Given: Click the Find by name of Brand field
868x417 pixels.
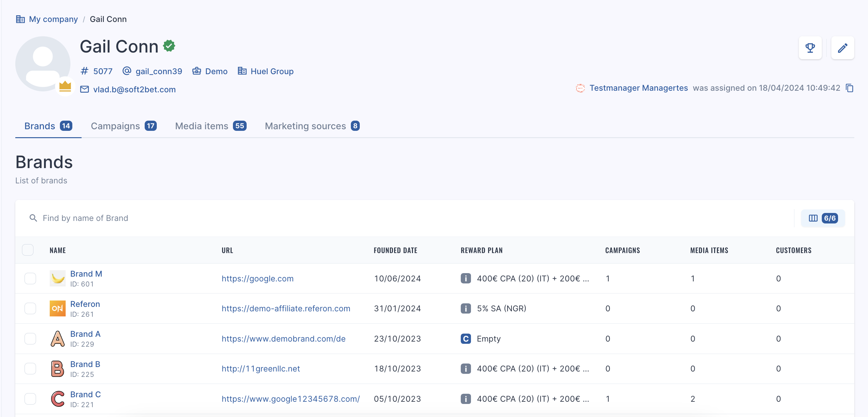Looking at the screenshot, I should click(404, 218).
